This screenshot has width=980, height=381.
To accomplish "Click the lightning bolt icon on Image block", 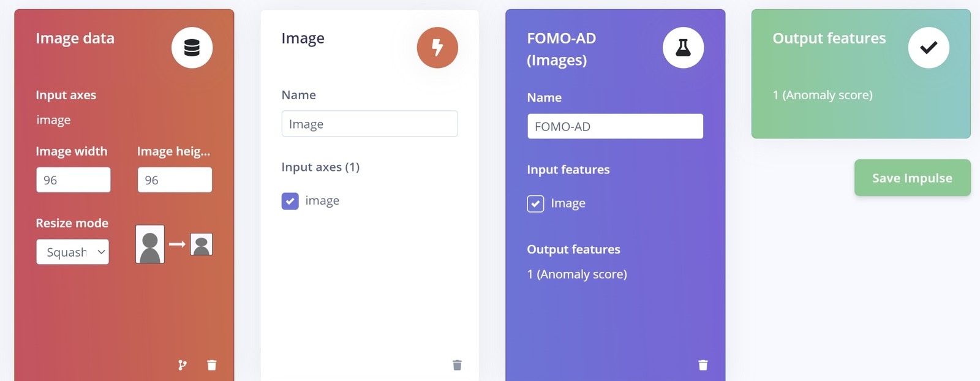I will 437,48.
